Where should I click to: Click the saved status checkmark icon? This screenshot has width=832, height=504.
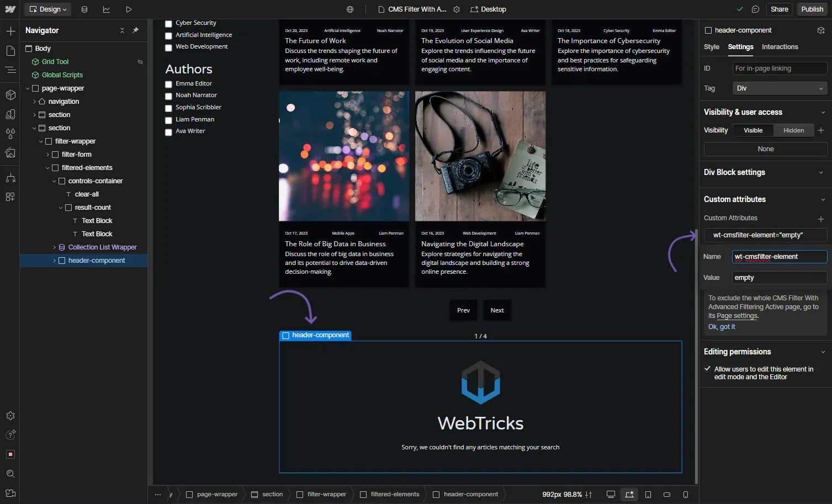[x=740, y=9]
